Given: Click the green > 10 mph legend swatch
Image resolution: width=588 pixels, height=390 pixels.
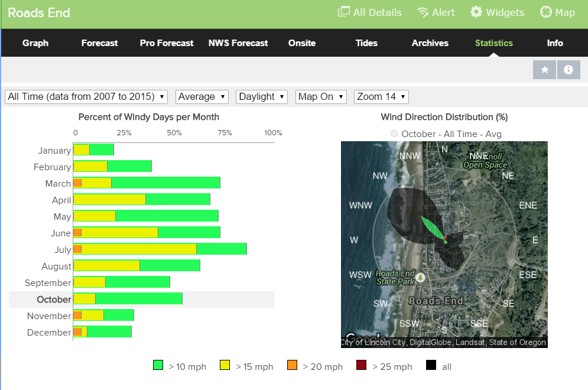Looking at the screenshot, I should (158, 366).
